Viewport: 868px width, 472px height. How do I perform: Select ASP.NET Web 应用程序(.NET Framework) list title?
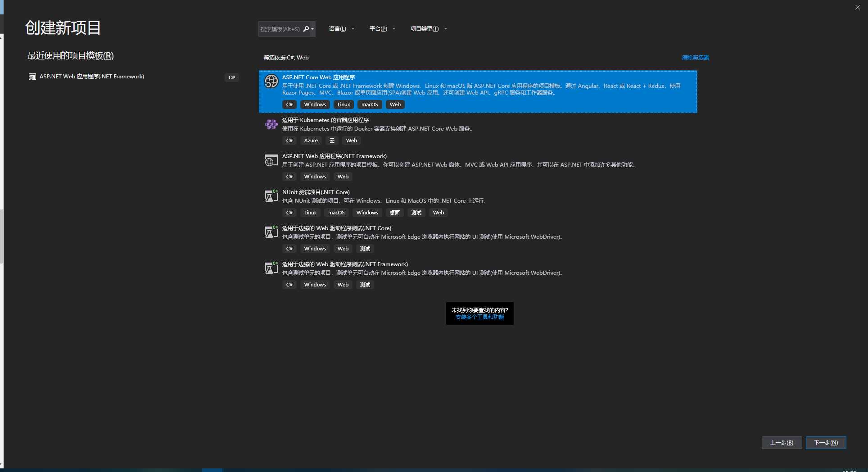tap(334, 156)
